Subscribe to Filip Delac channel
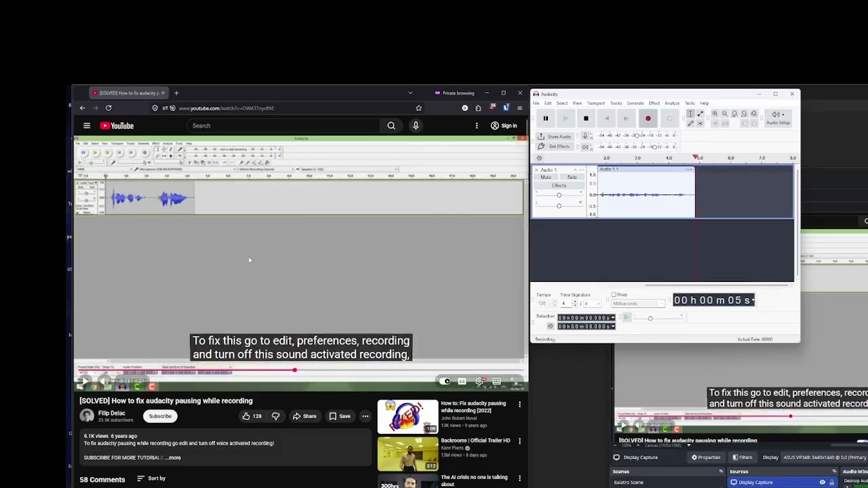Image resolution: width=868 pixels, height=488 pixels. point(160,416)
